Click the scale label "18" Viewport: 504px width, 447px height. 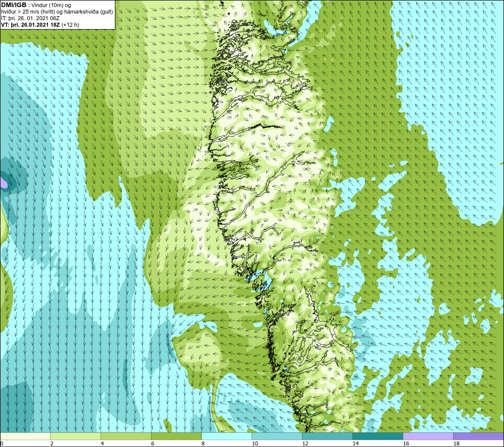(x=456, y=443)
